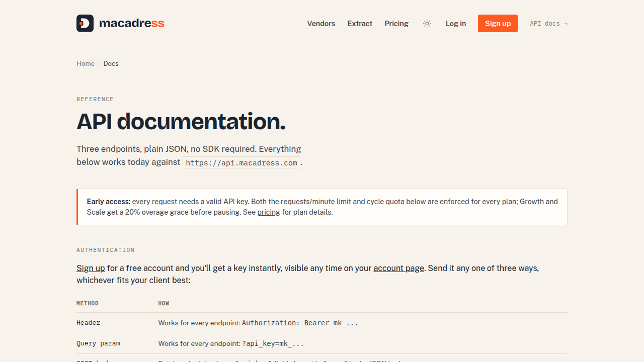Click the AUTHENTICATION section label
The width and height of the screenshot is (644, 362).
pyautogui.click(x=106, y=250)
